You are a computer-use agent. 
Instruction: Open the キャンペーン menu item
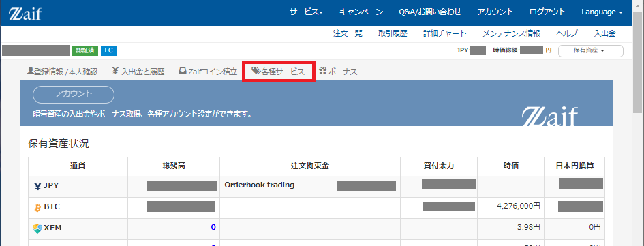click(x=361, y=12)
